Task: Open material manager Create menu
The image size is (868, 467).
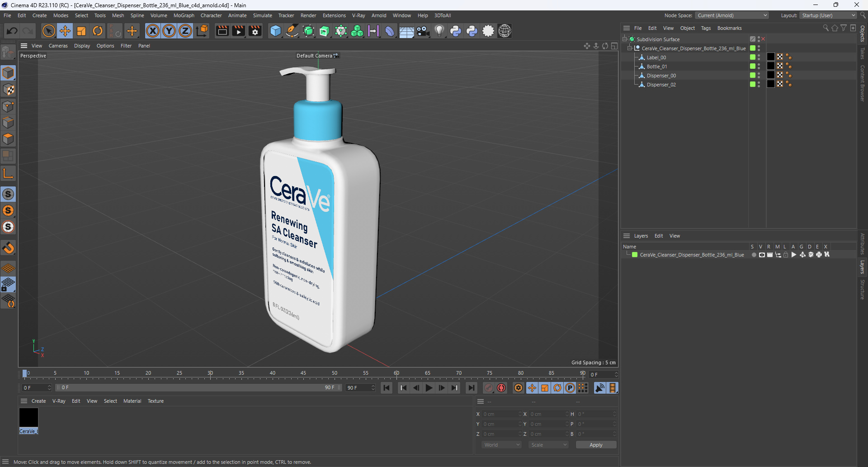Action: point(38,401)
